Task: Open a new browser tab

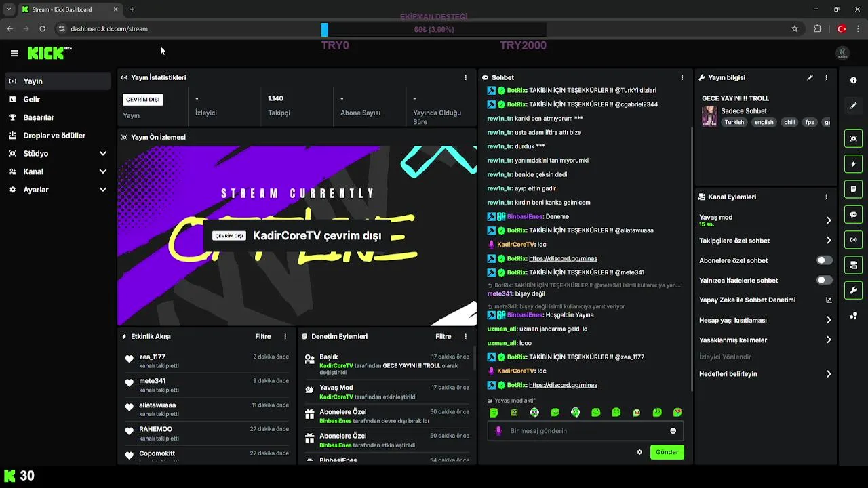Action: (132, 9)
